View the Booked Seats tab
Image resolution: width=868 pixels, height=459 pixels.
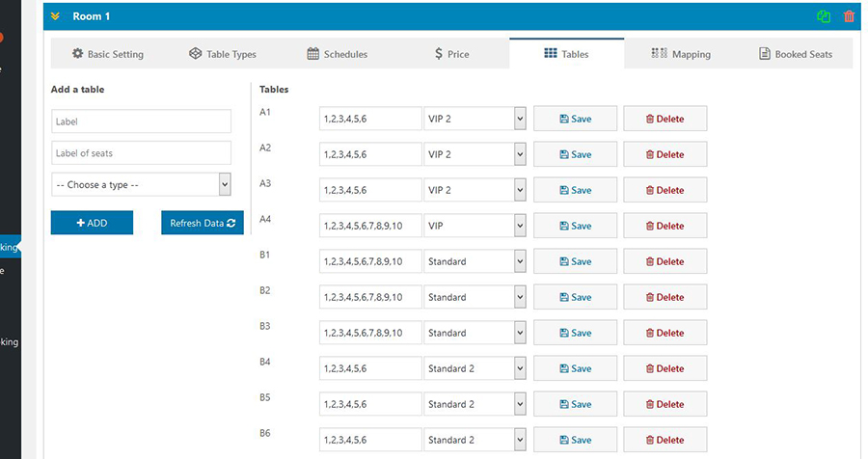click(796, 54)
